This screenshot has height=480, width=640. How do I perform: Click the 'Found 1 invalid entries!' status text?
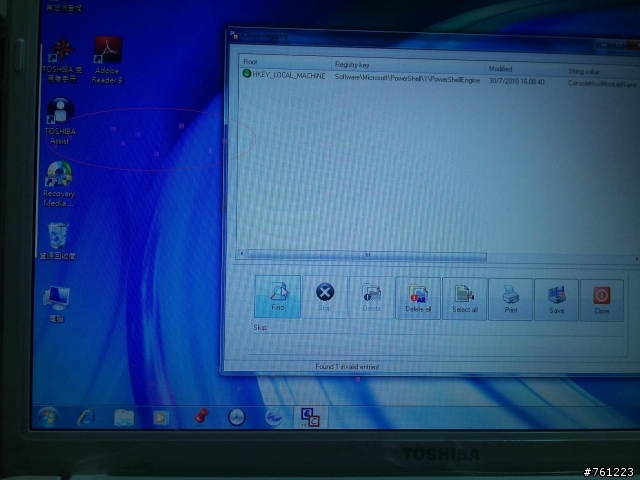tap(347, 367)
